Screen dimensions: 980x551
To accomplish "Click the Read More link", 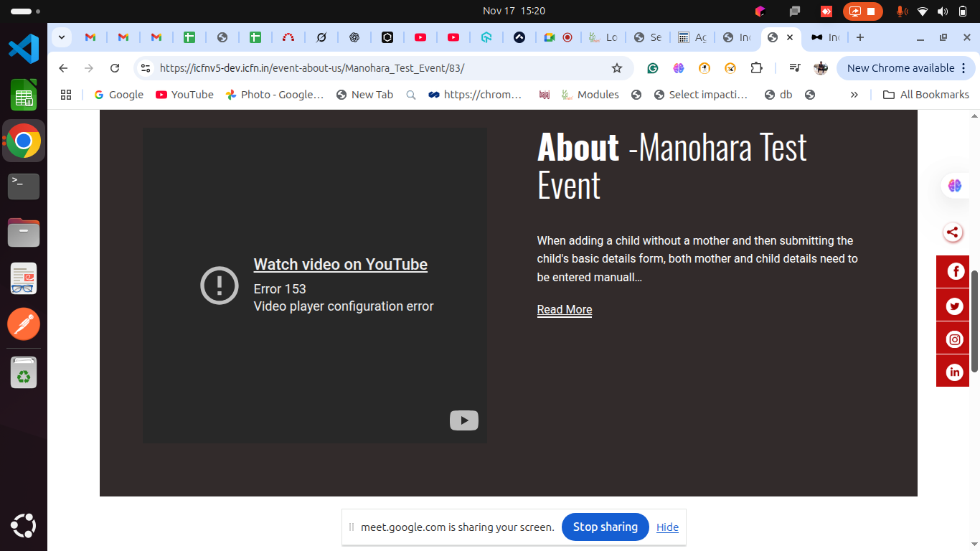I will (x=564, y=310).
